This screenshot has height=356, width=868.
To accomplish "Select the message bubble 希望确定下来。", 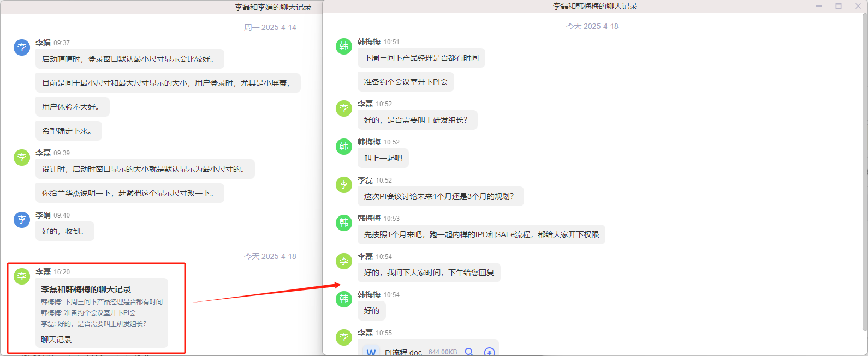I will tap(68, 131).
